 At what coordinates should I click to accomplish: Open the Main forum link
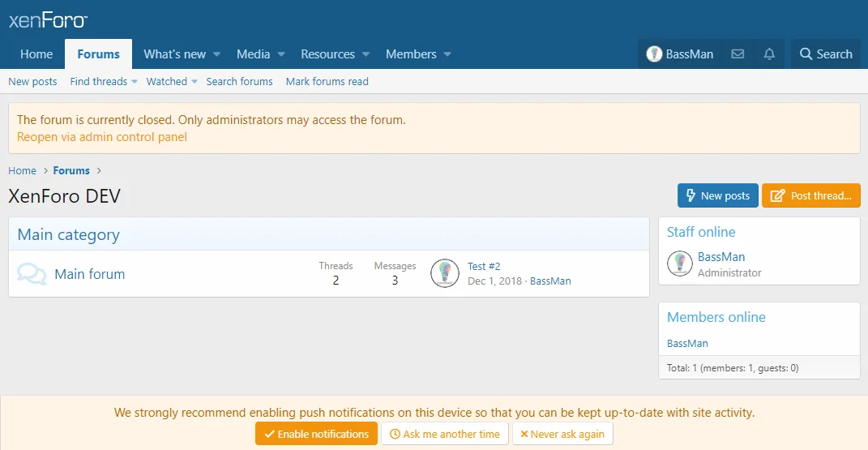(x=90, y=274)
